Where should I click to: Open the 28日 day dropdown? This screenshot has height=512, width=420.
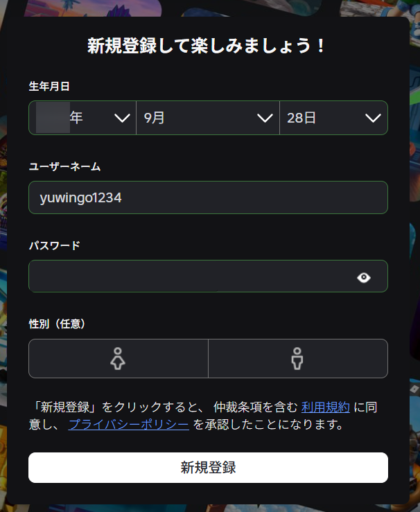[334, 118]
